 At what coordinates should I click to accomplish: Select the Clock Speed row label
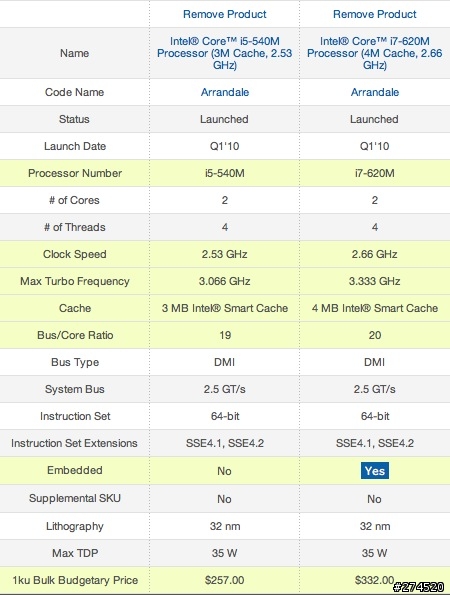(x=75, y=254)
